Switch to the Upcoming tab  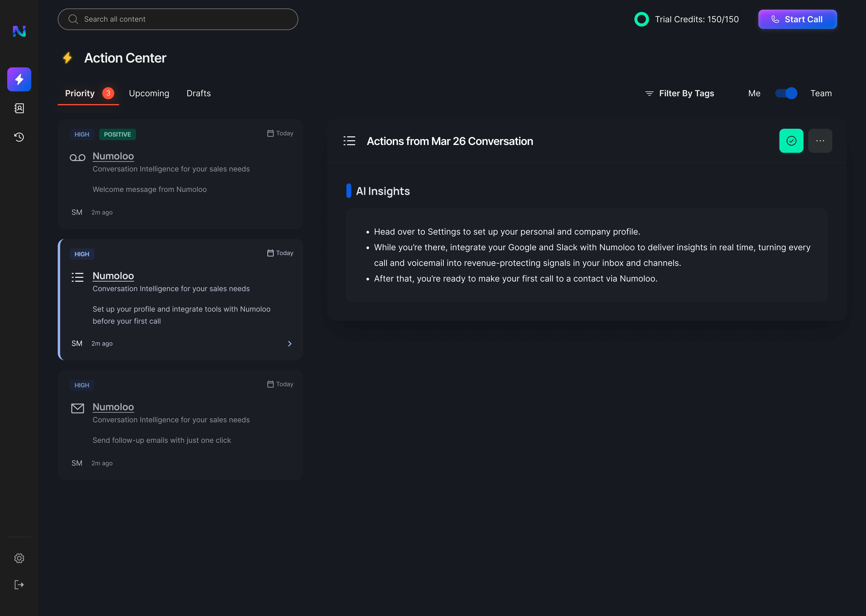point(149,93)
